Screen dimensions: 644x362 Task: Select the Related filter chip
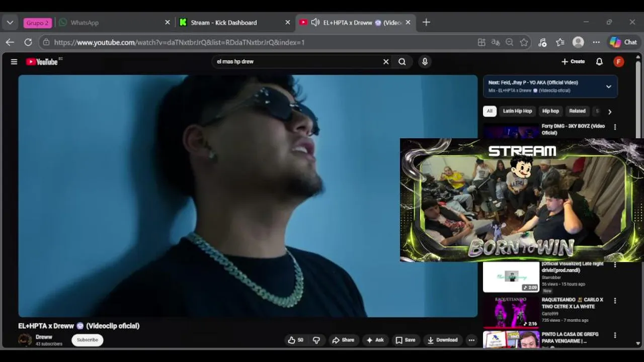click(577, 111)
